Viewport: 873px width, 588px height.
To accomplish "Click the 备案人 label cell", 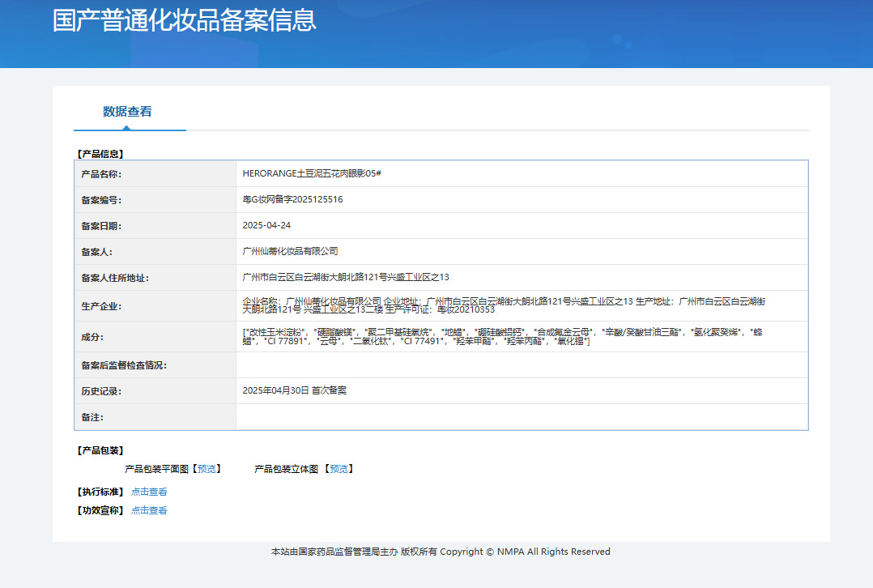I will [x=155, y=252].
